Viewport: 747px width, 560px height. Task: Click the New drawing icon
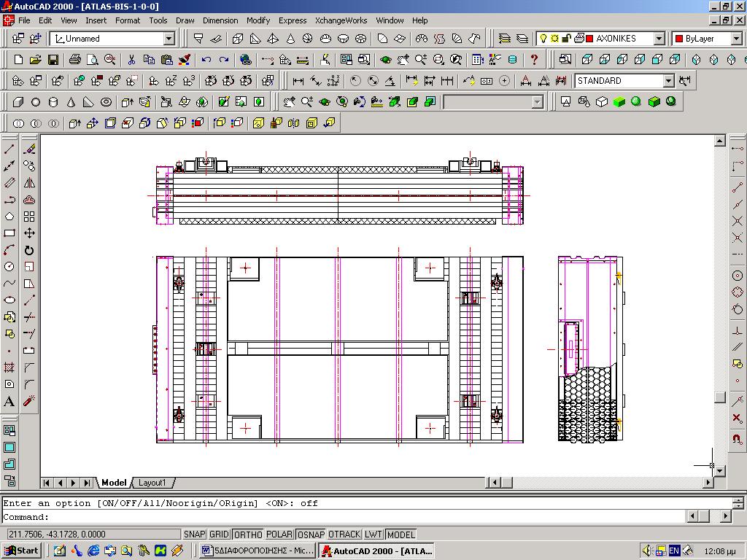(18, 60)
